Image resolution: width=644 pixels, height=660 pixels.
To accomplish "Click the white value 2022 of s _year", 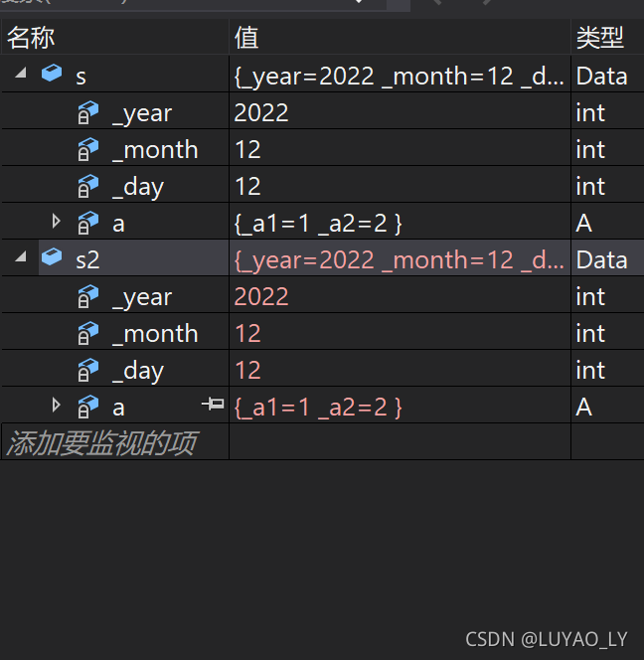I will (x=261, y=112).
